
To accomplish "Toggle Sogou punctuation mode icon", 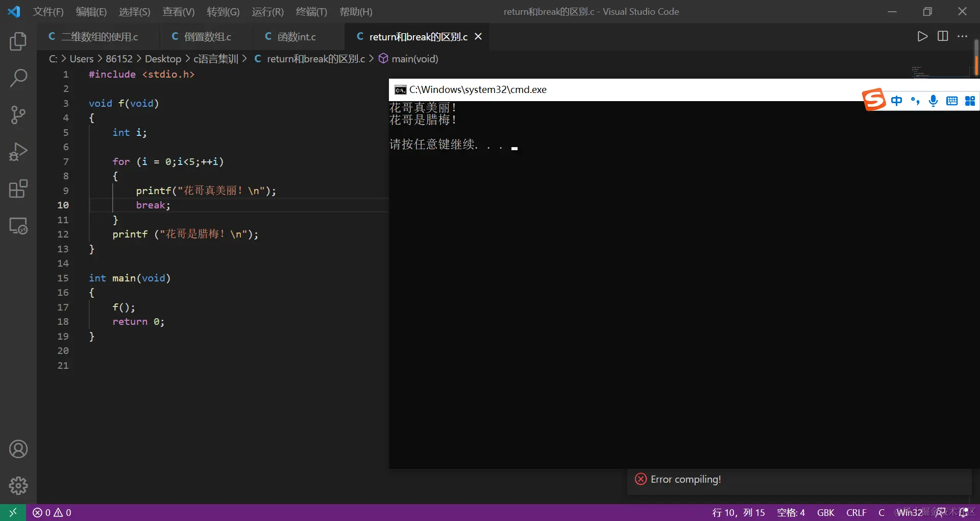I will (915, 101).
